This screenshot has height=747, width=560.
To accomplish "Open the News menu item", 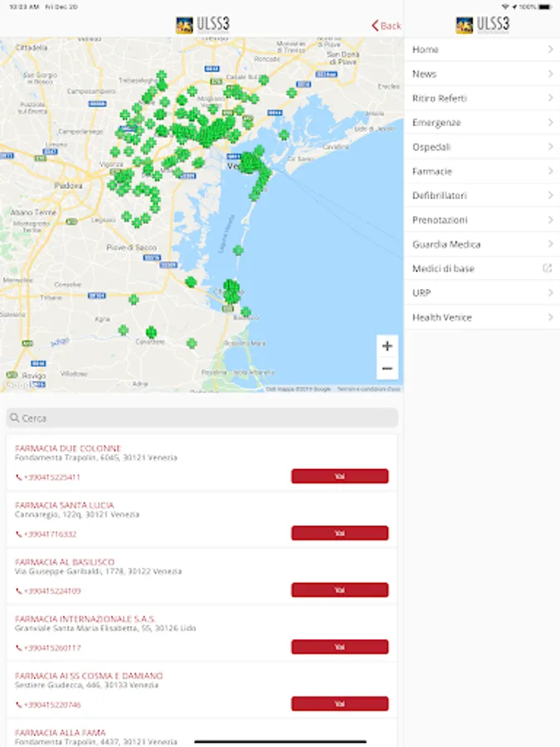I will tap(482, 74).
